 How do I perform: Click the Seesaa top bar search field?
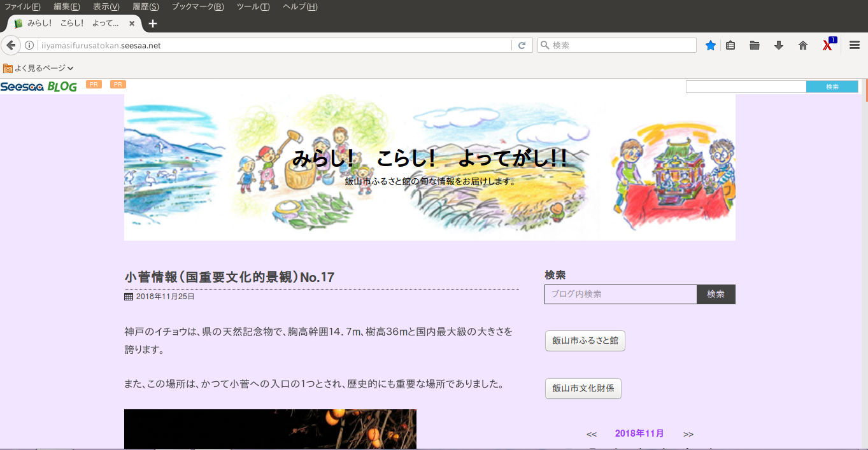(x=746, y=87)
